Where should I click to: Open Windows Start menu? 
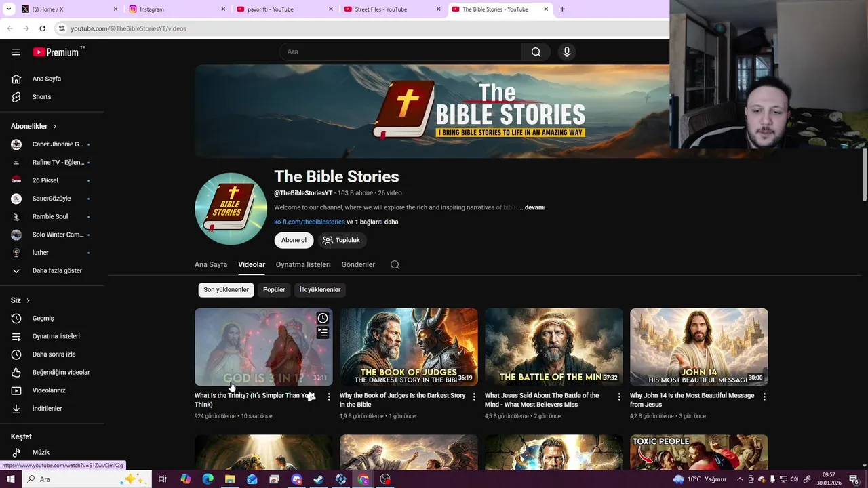[x=10, y=479]
